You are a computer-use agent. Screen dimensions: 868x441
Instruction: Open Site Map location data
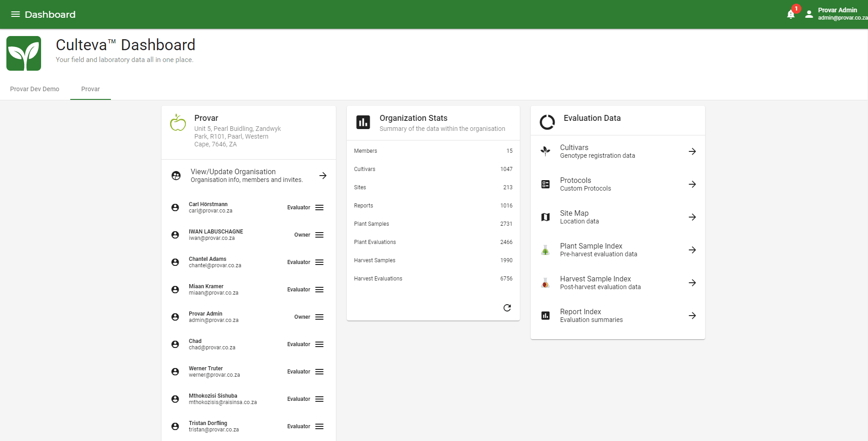click(x=618, y=217)
